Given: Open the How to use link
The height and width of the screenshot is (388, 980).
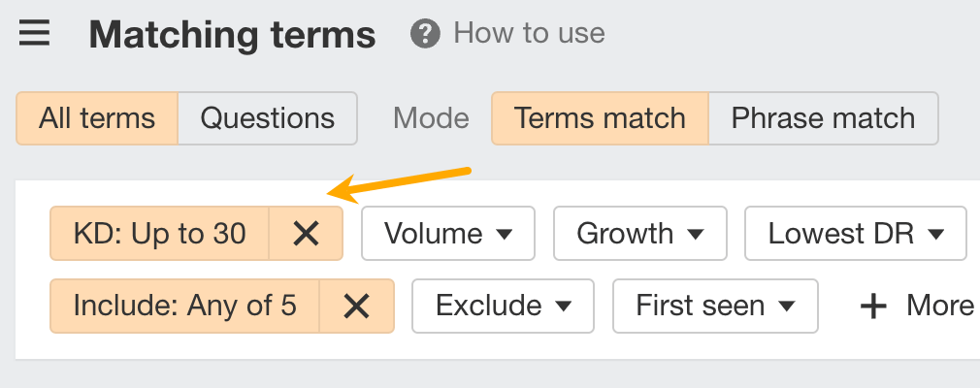Looking at the screenshot, I should click(x=529, y=34).
